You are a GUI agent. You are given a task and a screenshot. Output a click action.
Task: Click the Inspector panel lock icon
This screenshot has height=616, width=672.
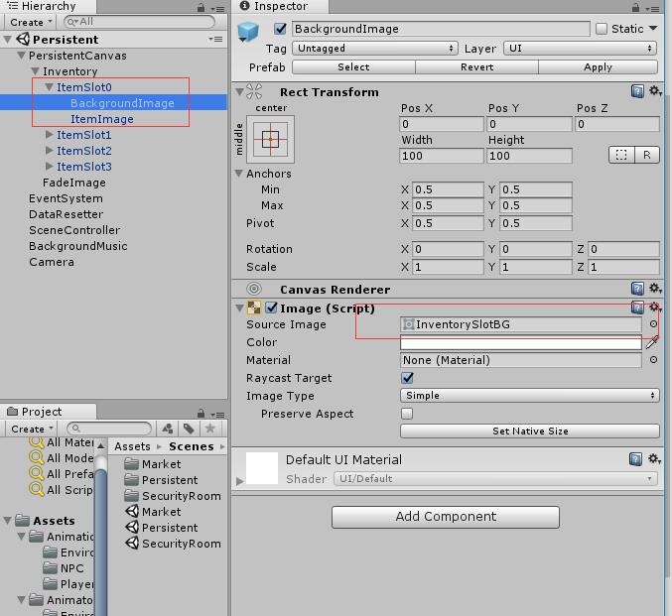pos(635,8)
